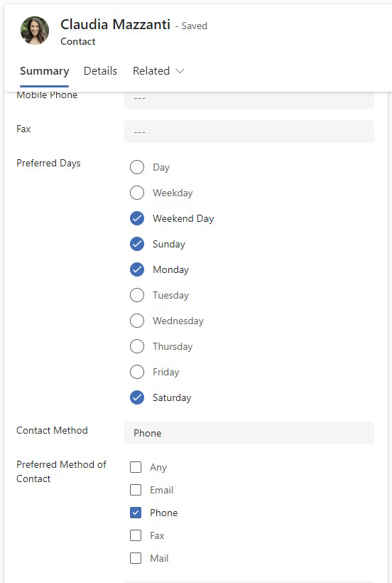Click the Fax number input field
The image size is (392, 583).
pos(249,132)
